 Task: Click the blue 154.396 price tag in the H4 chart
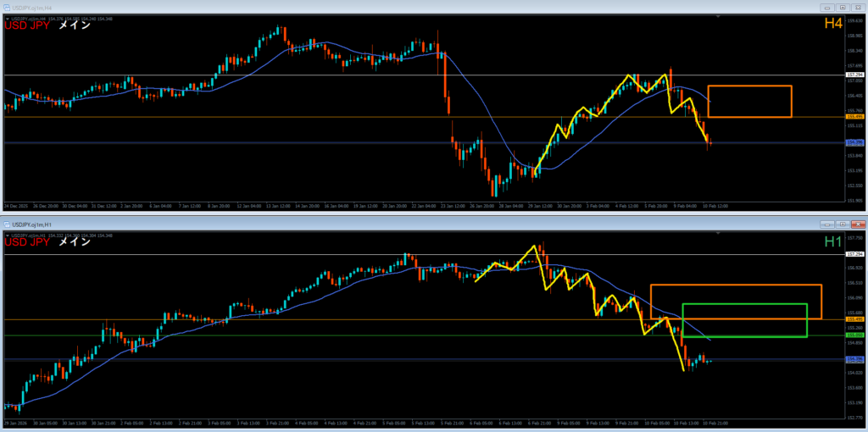pos(854,142)
